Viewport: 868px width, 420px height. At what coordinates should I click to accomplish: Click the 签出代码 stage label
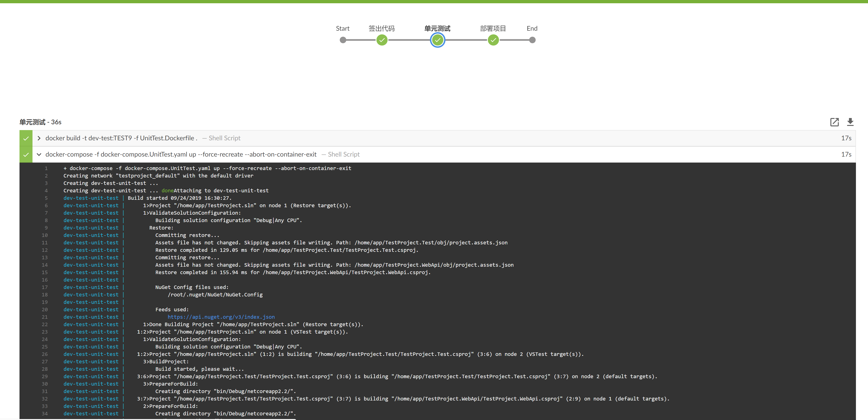click(x=382, y=28)
